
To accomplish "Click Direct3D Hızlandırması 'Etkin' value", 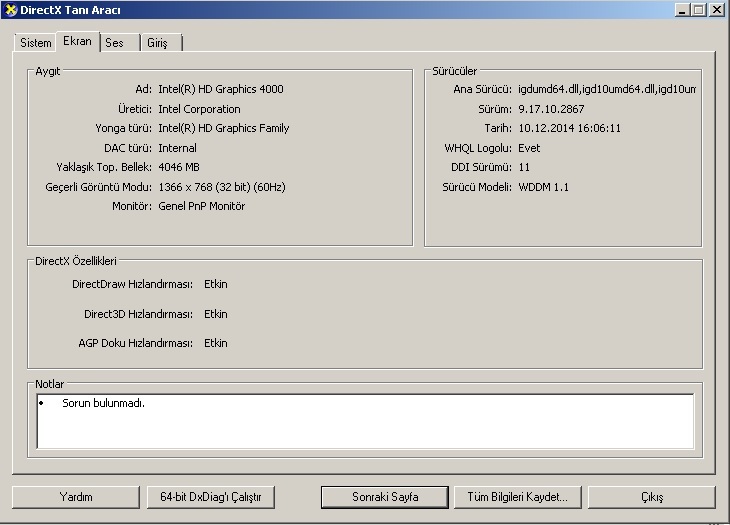I will pos(216,314).
